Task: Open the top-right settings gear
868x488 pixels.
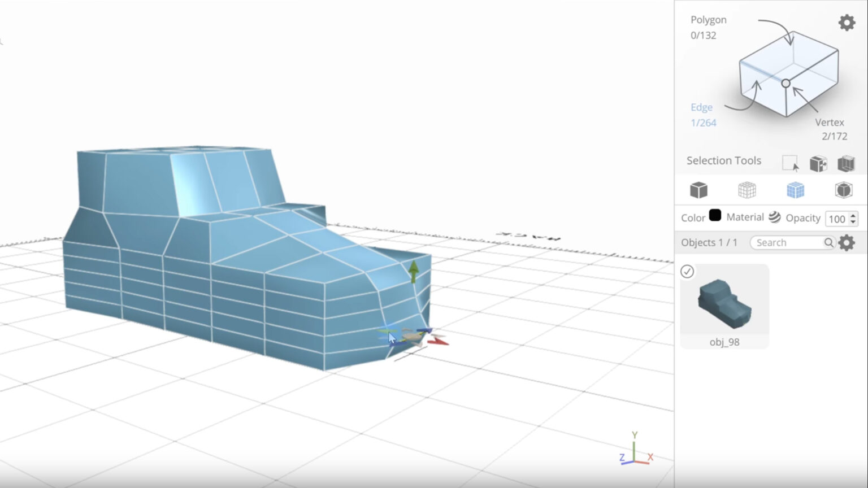Action: click(x=847, y=23)
